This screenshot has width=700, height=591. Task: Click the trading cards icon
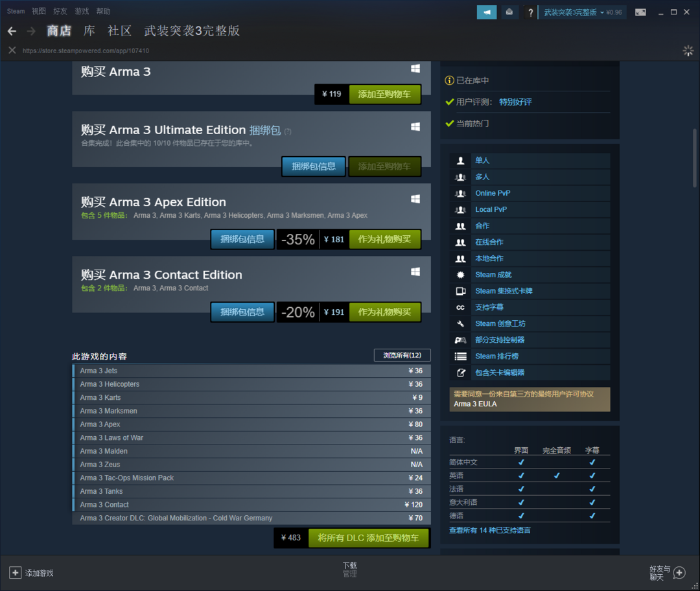point(460,291)
